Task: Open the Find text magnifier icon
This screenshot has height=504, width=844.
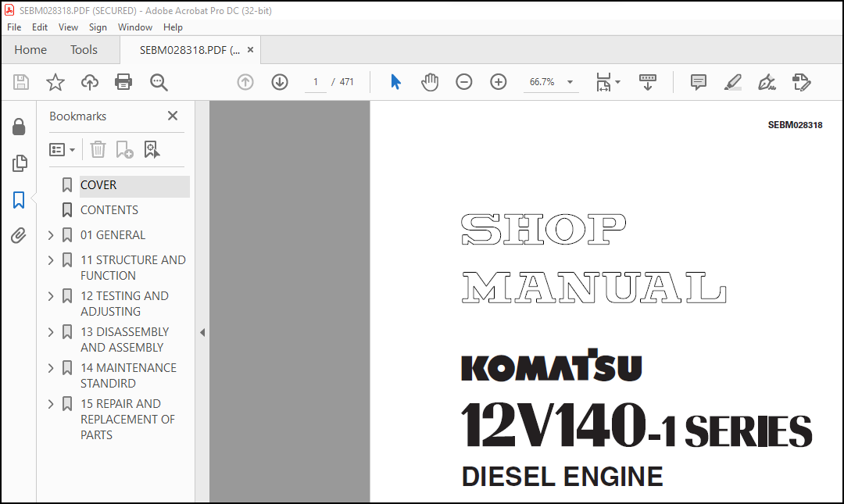Action: click(x=158, y=82)
